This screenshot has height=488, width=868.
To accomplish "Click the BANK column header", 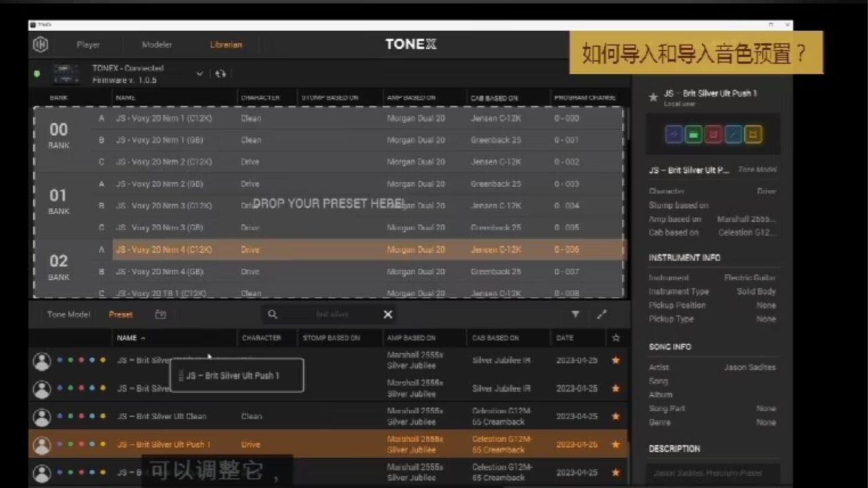I will [58, 98].
